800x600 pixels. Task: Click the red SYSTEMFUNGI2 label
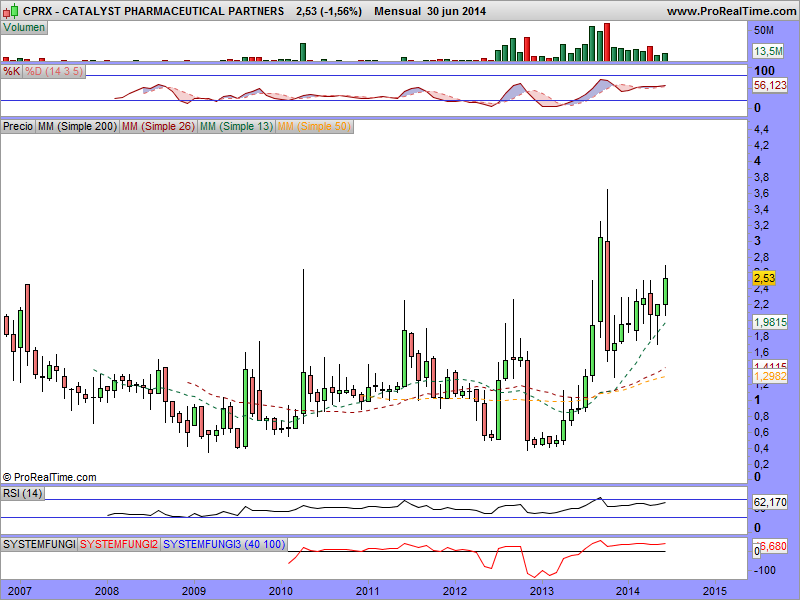(x=119, y=544)
